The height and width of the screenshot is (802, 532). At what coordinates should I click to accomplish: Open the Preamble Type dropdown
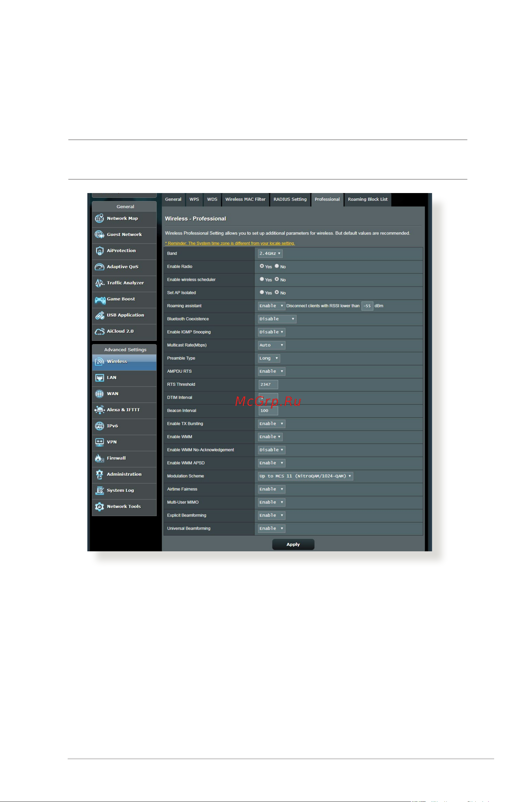point(269,358)
